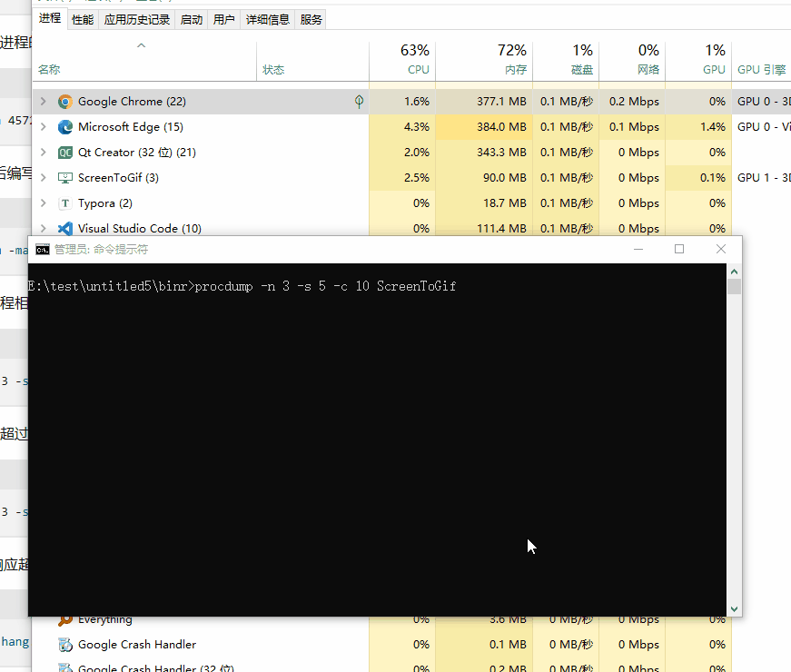
Task: Open the 应用历史记录 tab
Action: coord(137,20)
